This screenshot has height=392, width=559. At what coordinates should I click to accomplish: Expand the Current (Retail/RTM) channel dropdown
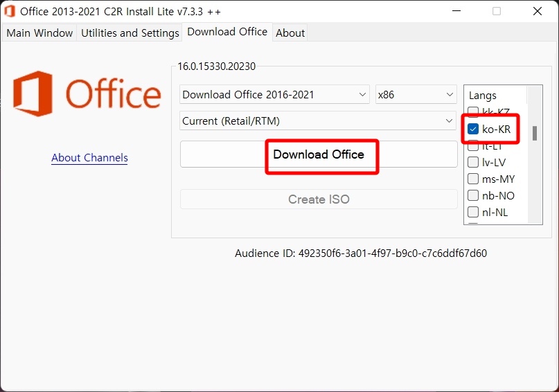(318, 121)
